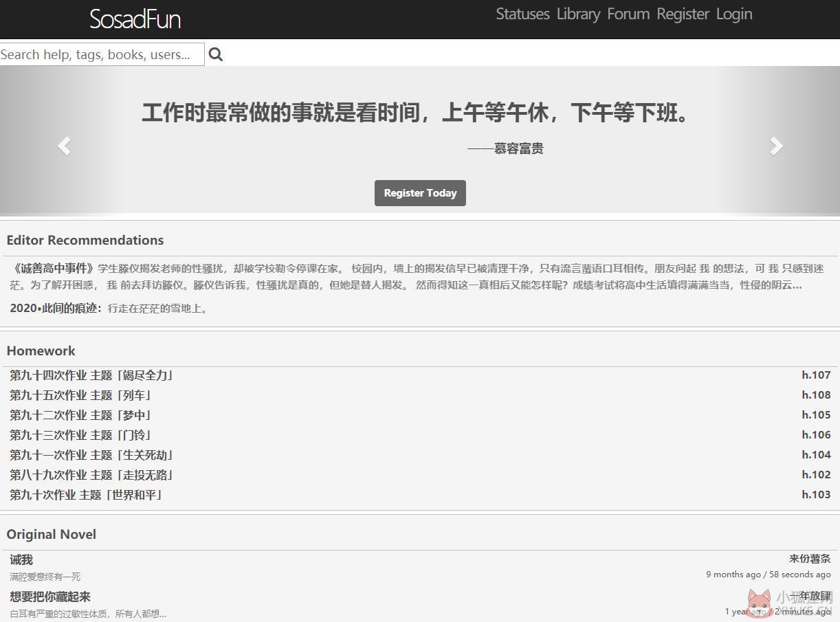
Task: Open the Login menu item
Action: coord(734,14)
